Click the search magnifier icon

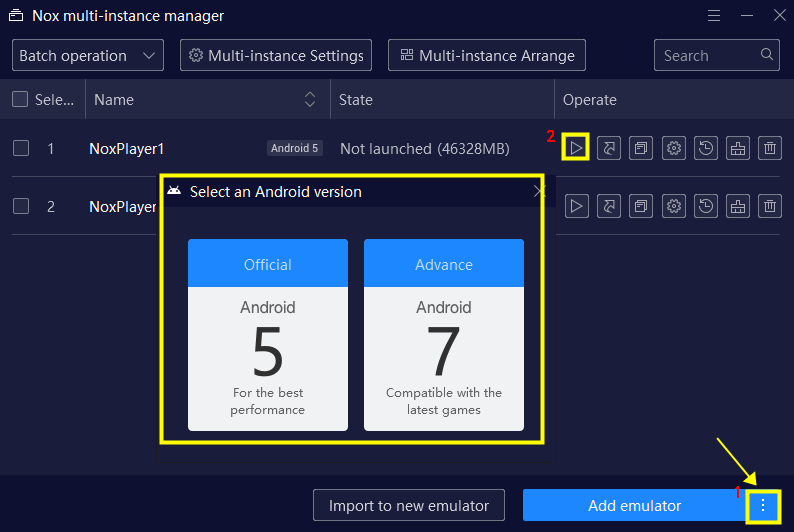767,54
